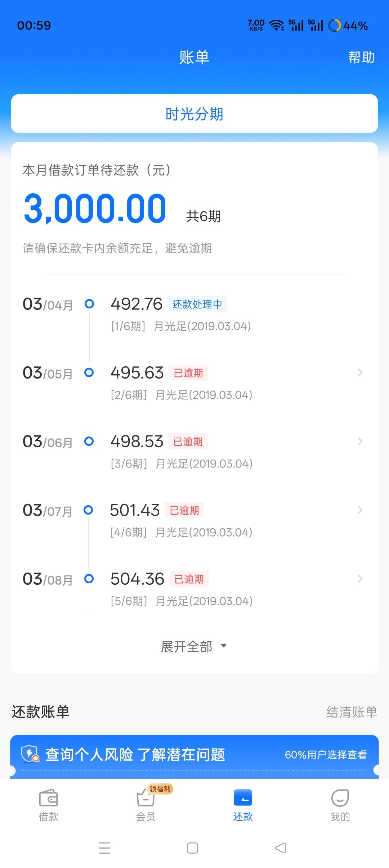The width and height of the screenshot is (389, 868).
Task: Open the 我的 smiley profile icon
Action: 340,798
